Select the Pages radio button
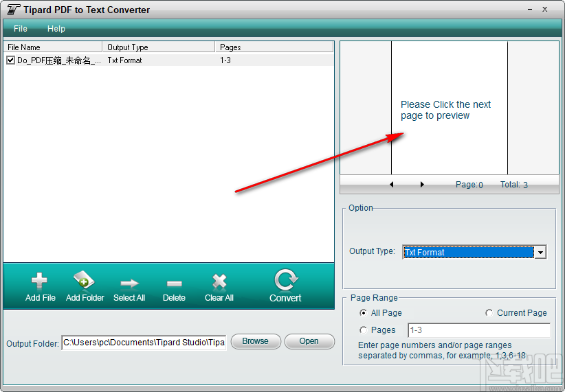The width and height of the screenshot is (565, 392). [x=363, y=330]
